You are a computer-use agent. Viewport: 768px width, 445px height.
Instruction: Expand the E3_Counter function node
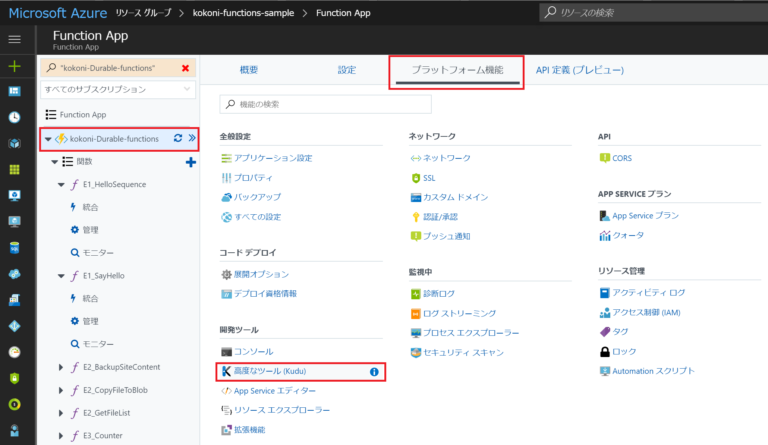point(61,436)
